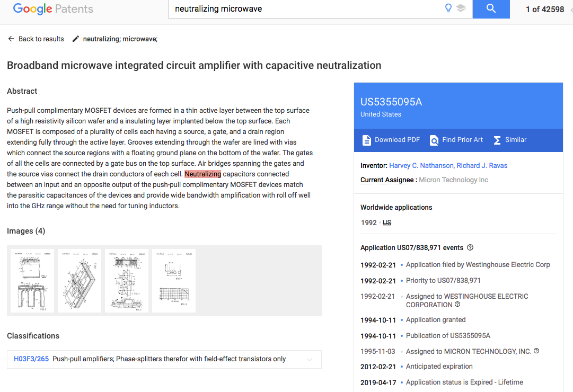The width and height of the screenshot is (573, 392).
Task: Click the Abstract heading
Action: pos(22,91)
